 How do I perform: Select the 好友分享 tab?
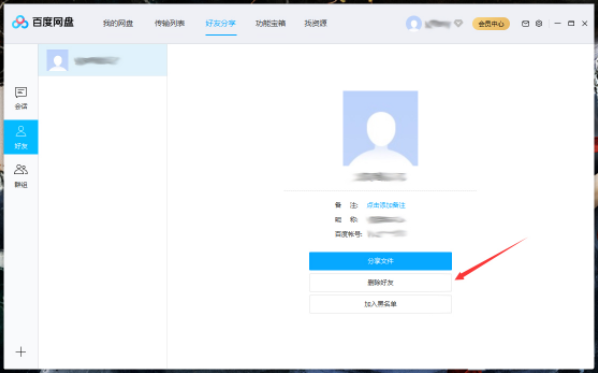coord(221,23)
